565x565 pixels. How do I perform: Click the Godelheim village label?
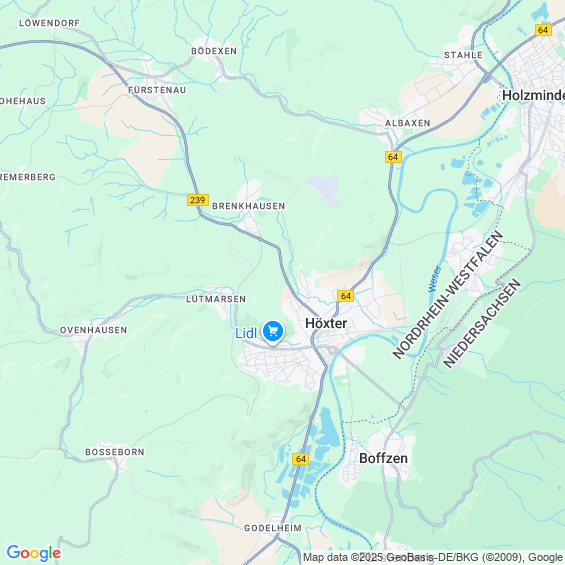coord(273,528)
